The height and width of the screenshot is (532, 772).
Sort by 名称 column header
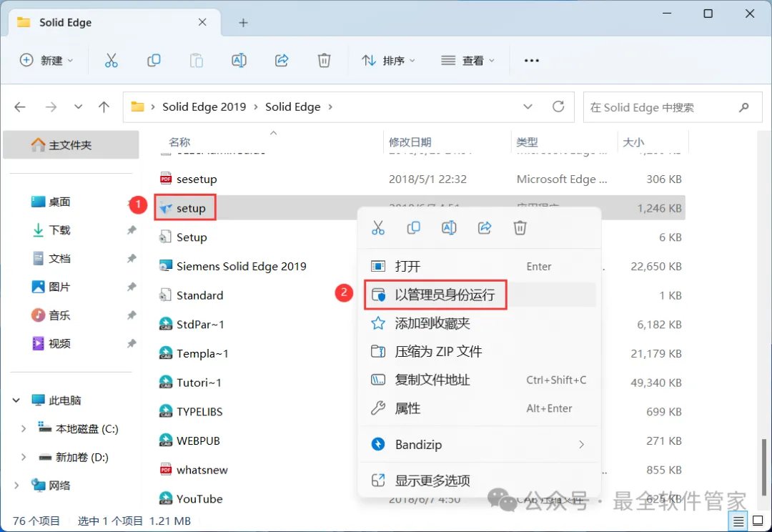179,142
